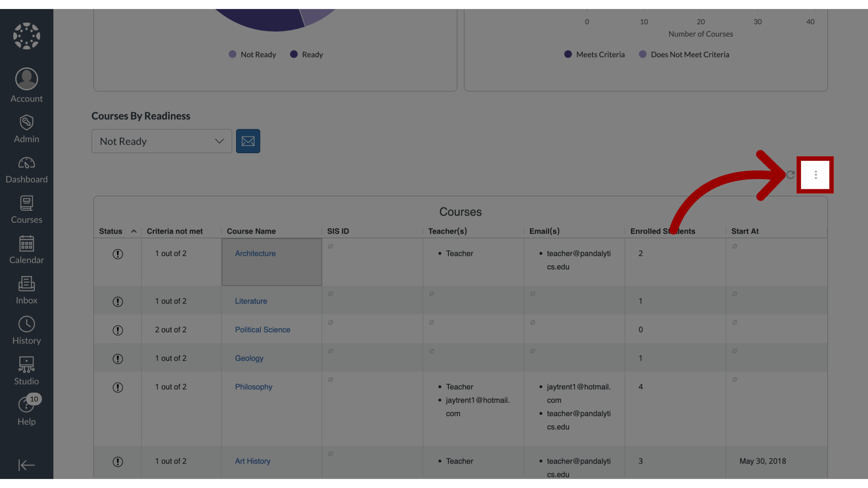Image resolution: width=868 pixels, height=488 pixels.
Task: Click the Architecture course link
Action: click(x=255, y=253)
